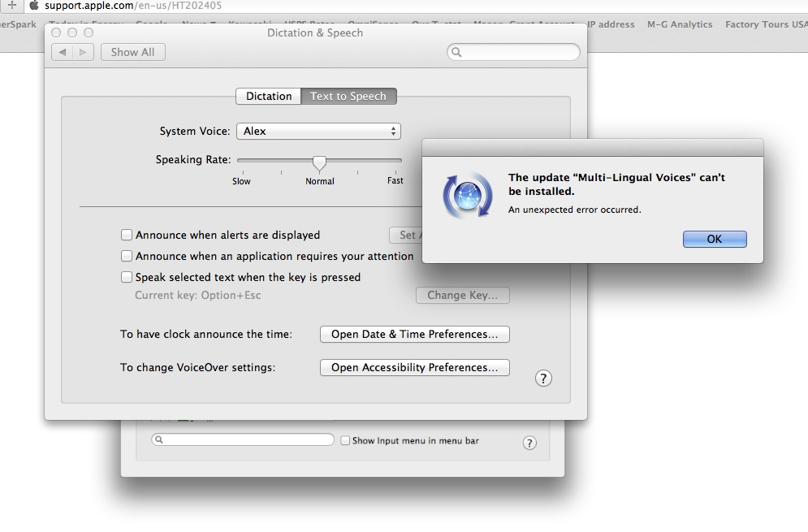Screen dimensions: 808x532
Task: Click the Software Update globe icon in error dialog
Action: (x=468, y=196)
